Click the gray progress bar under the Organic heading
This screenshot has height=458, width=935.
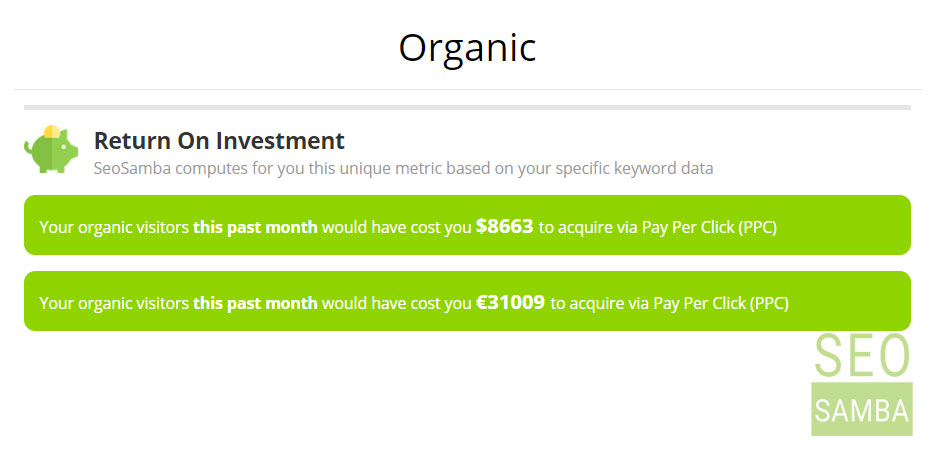(468, 107)
